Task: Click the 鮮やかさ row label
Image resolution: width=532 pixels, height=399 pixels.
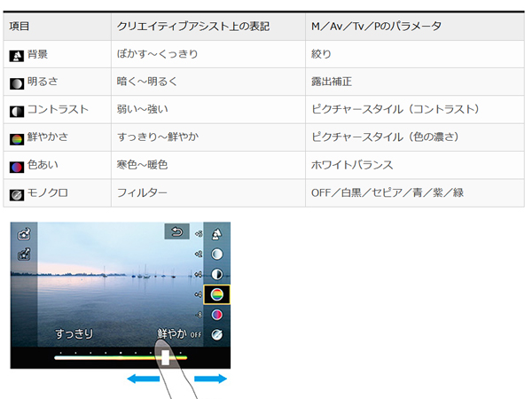Action: coord(48,137)
